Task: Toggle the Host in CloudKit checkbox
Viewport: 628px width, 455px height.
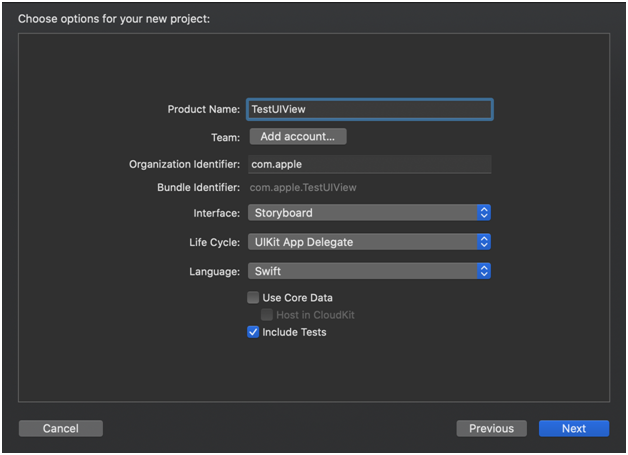Action: tap(267, 315)
